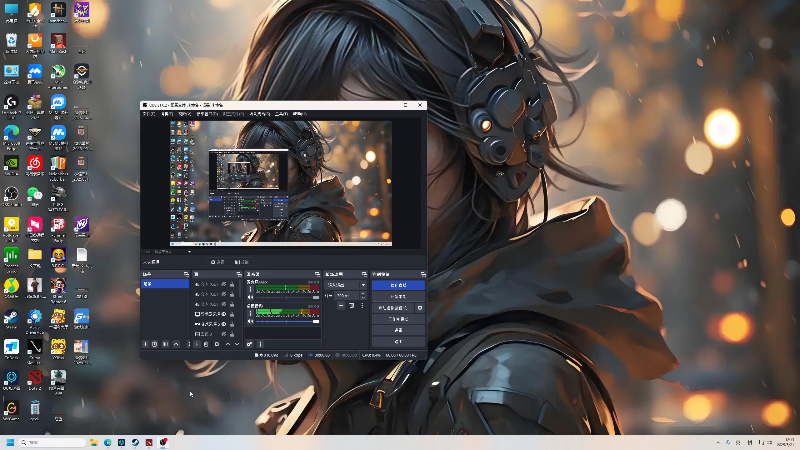Image resolution: width=800 pixels, height=450 pixels.
Task: Click Steam icon in Windows taskbar
Action: click(135, 442)
